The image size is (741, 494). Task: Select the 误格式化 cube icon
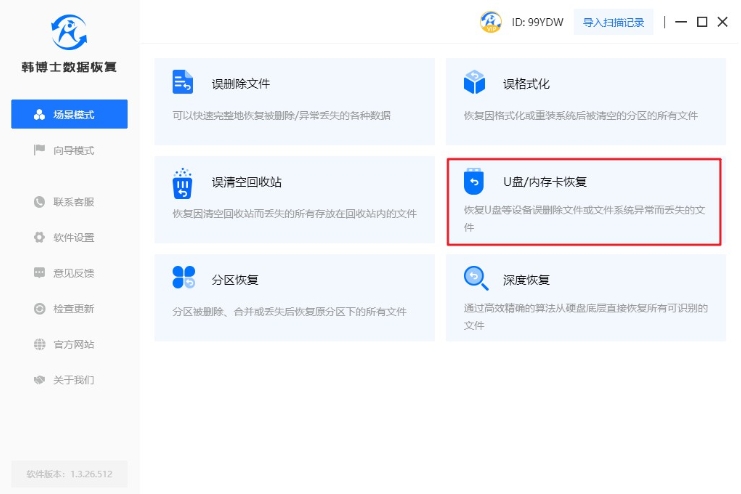tap(474, 82)
